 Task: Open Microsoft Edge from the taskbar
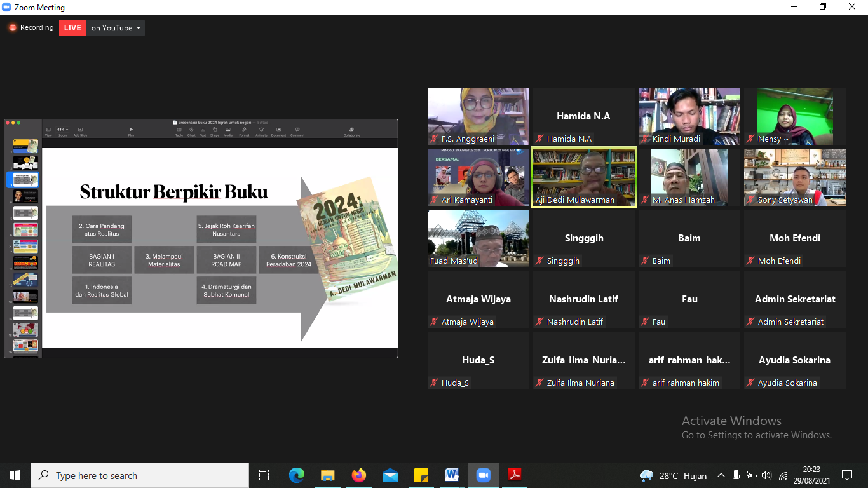coord(297,475)
